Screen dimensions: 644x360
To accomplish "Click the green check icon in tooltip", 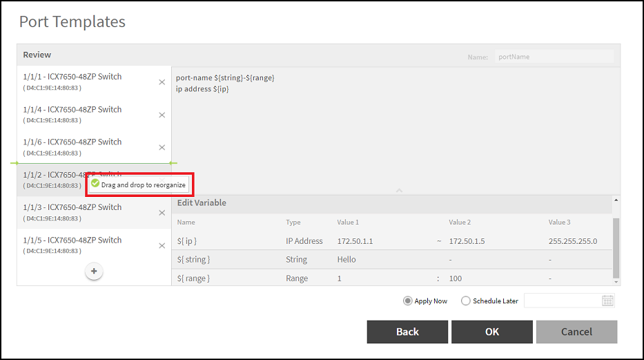I will point(95,183).
